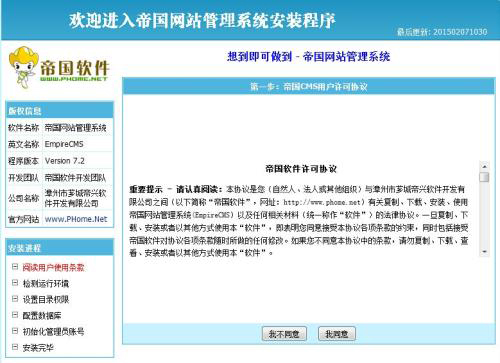Click the 我不同意 disagree button
The image size is (500, 363).
click(x=284, y=334)
